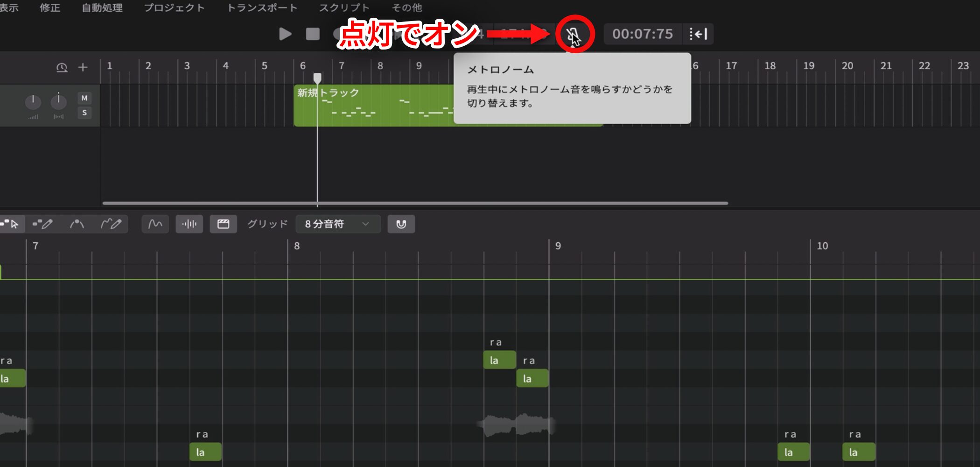Open the プロジェクト menu
This screenshot has width=980, height=467.
pos(174,7)
